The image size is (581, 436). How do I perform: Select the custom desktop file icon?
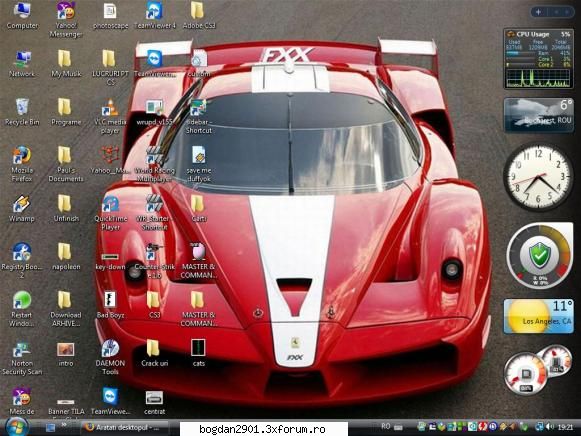point(199,64)
